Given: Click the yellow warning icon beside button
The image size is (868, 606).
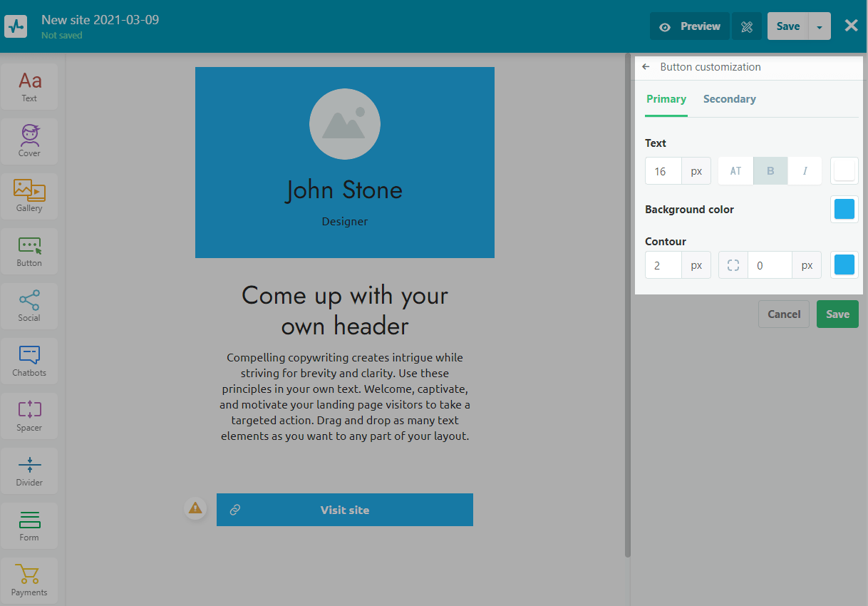Looking at the screenshot, I should (x=195, y=508).
